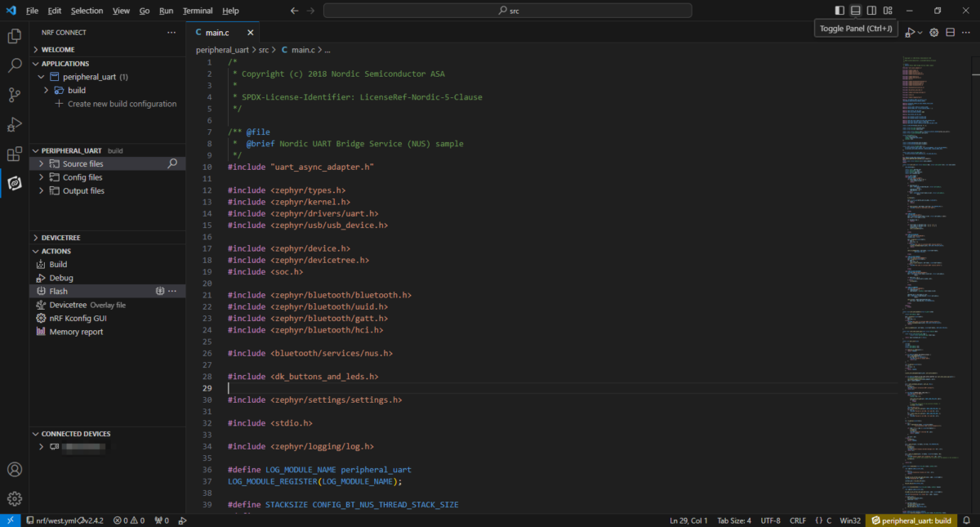Screen dimensions: 980x527
Task: Click the search icon on Source files row
Action: [x=172, y=163]
